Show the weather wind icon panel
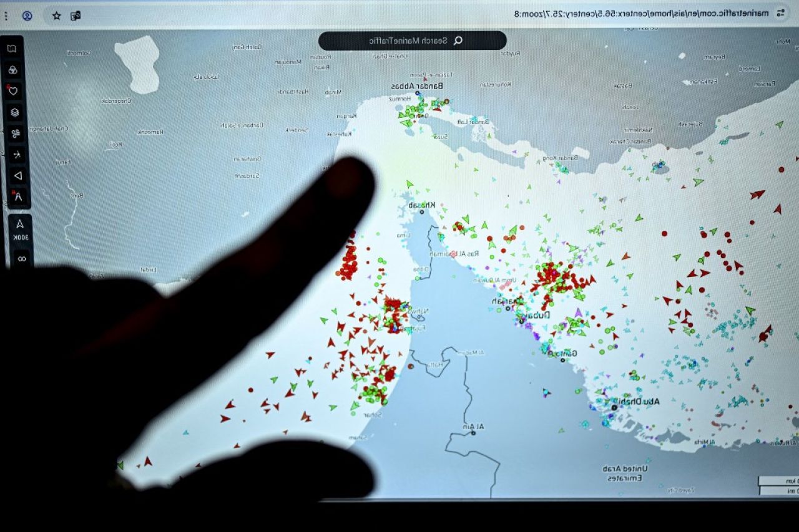Image resolution: width=799 pixels, height=532 pixels. click(16, 133)
